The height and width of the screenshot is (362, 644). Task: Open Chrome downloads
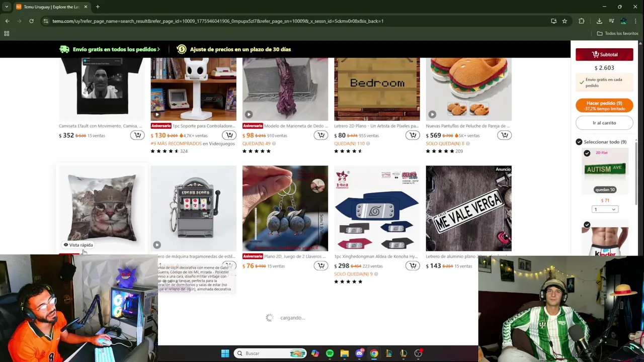[x=599, y=21]
